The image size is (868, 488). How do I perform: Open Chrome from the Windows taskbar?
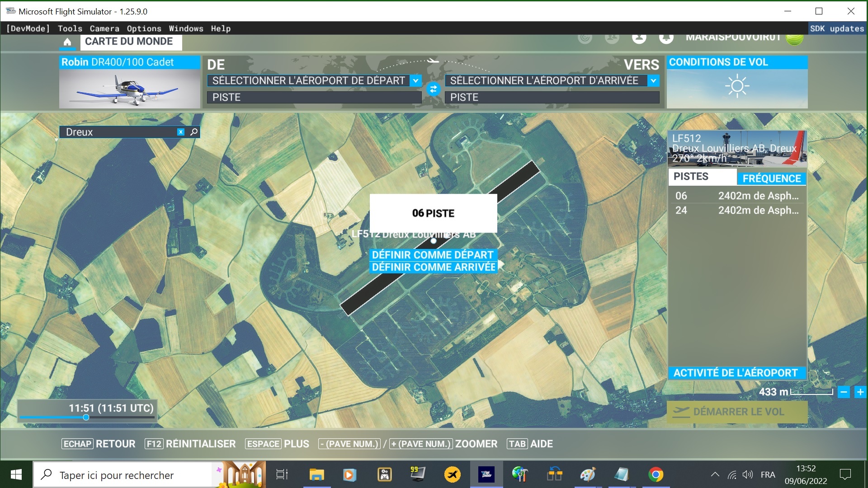656,474
